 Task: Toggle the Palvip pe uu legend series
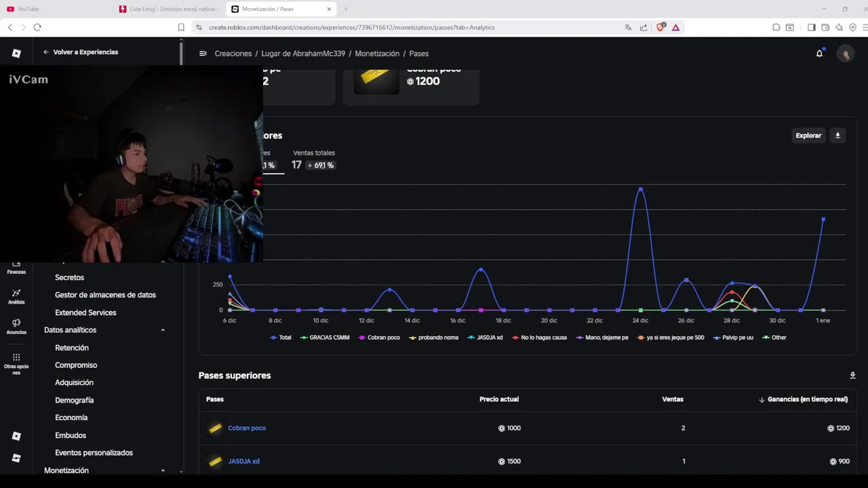pyautogui.click(x=733, y=338)
